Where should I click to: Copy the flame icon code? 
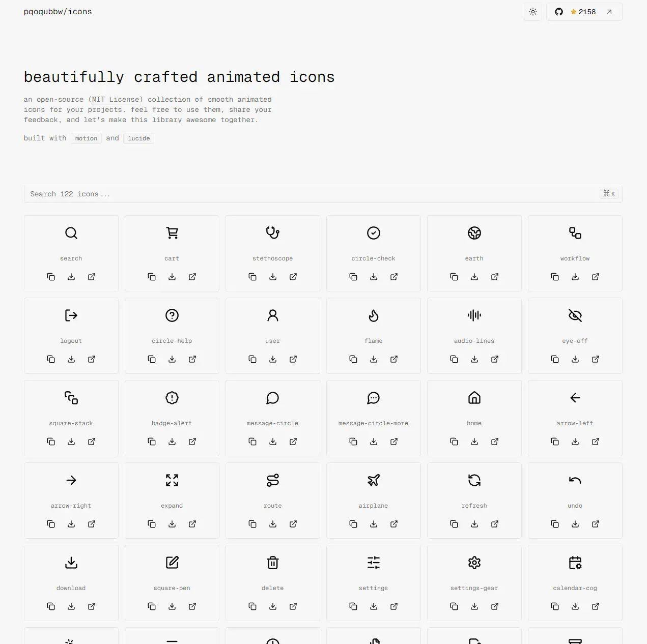pos(353,359)
